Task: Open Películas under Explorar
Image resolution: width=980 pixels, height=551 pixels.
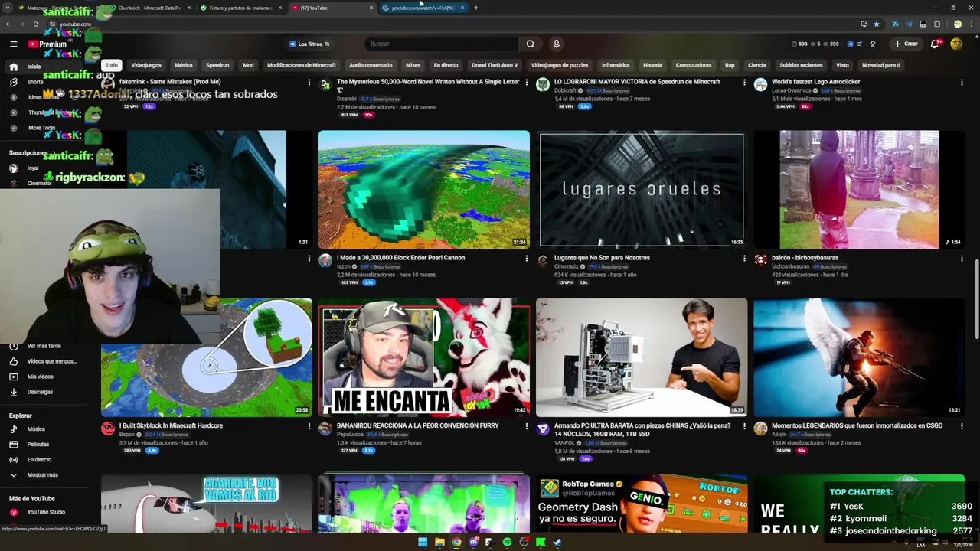Action: [46, 445]
